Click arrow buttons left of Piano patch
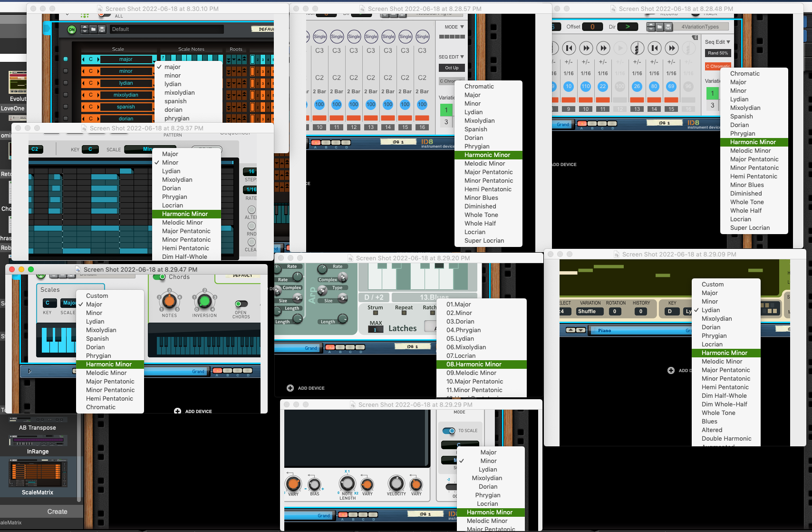The height and width of the screenshot is (532, 812). (576, 330)
